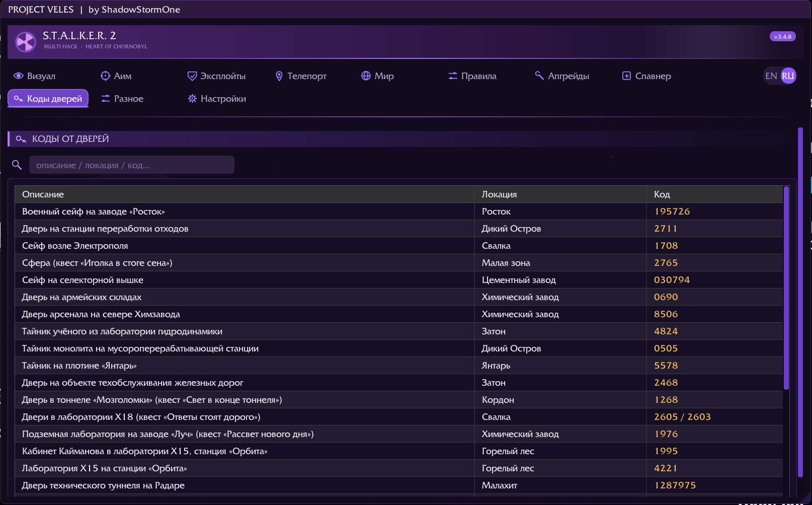
Task: Click the Локация column header
Action: click(x=560, y=194)
